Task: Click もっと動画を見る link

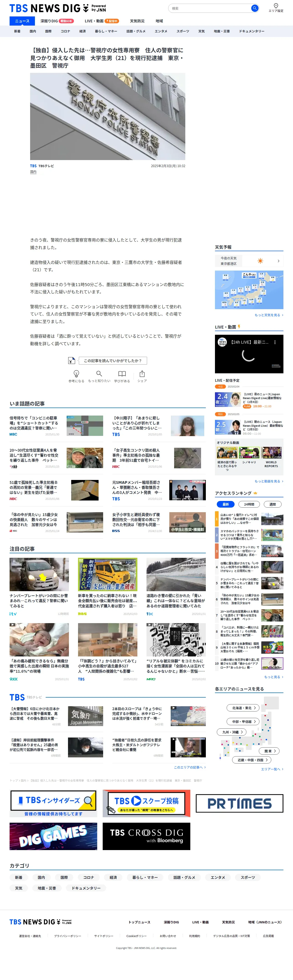Action: 269,481
